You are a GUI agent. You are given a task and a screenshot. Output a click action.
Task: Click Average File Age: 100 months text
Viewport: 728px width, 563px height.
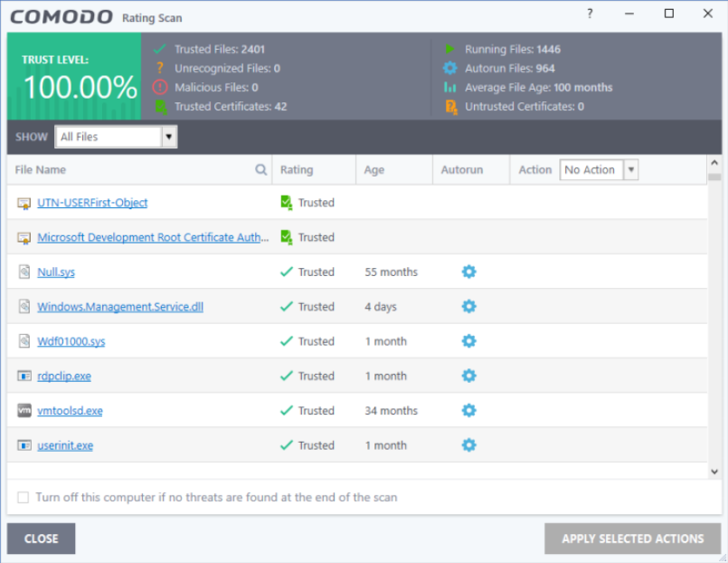tap(539, 87)
